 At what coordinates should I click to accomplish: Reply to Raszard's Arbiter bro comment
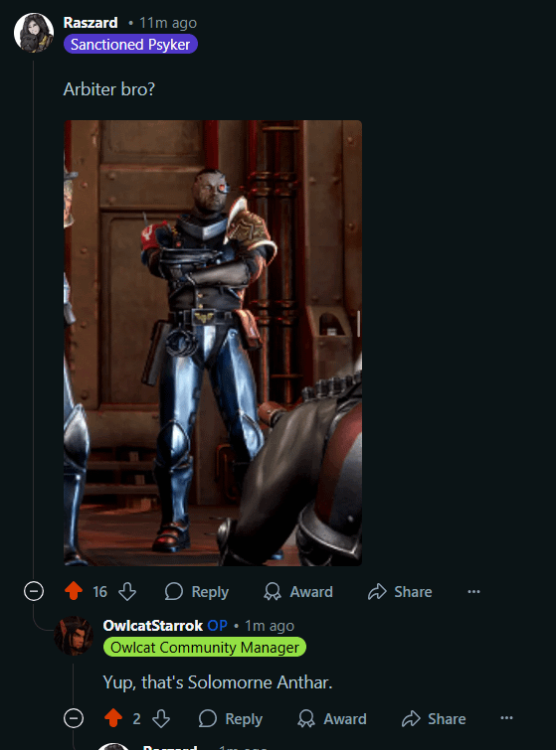tap(197, 592)
